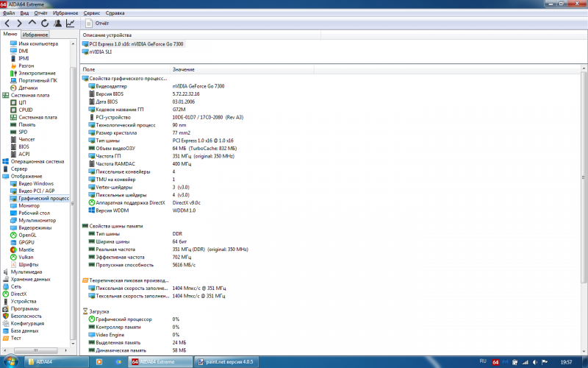This screenshot has width=588, height=368.
Task: Open Разгон in the sidebar
Action: [26, 66]
